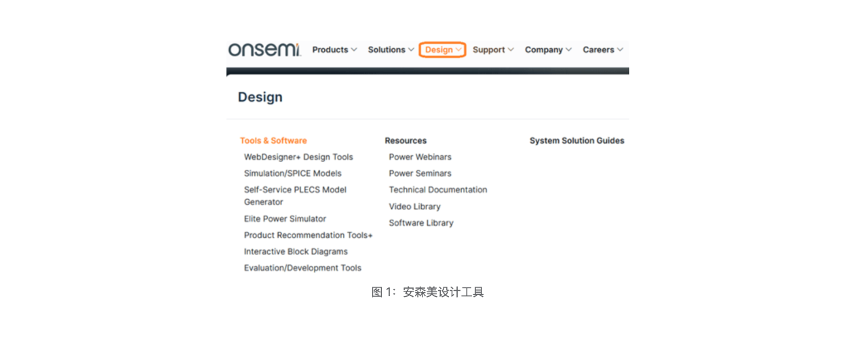Open Evaluation/Development Tools

[302, 268]
